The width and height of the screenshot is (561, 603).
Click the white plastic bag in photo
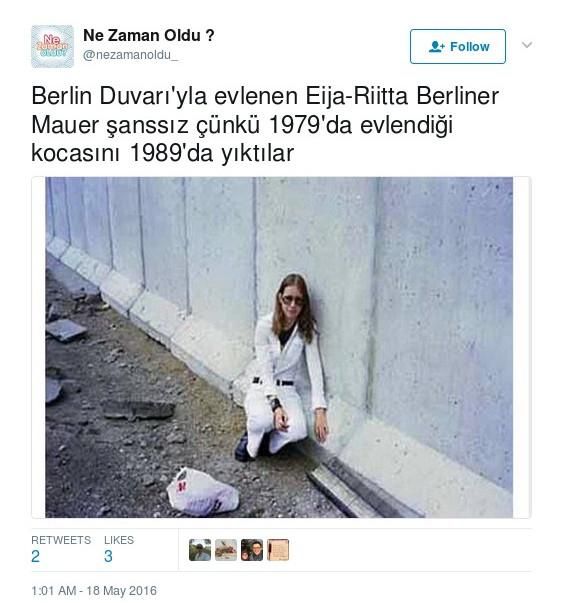click(x=203, y=491)
